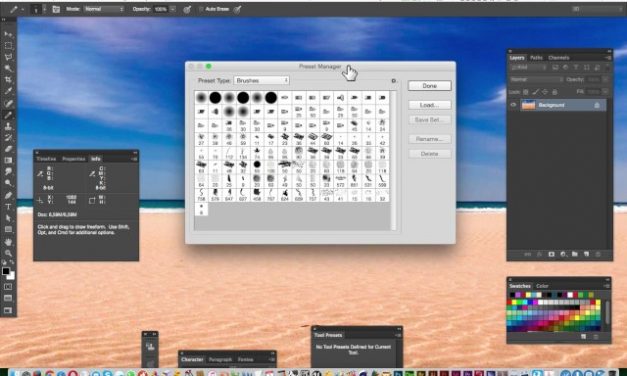The width and height of the screenshot is (627, 376).
Task: Click the Save Set... button
Action: coord(429,120)
